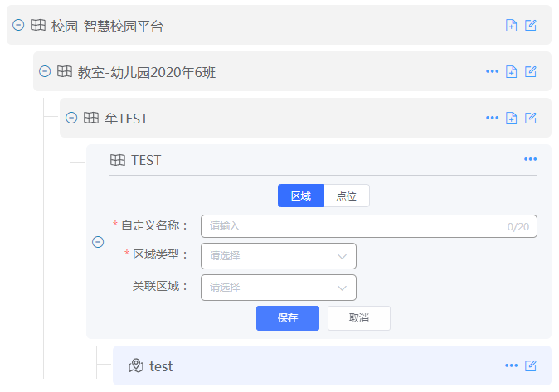Viewport: 559px width, 392px height.
Task: Collapse the 校园-智慧校园平台 tree node
Action: [x=19, y=26]
